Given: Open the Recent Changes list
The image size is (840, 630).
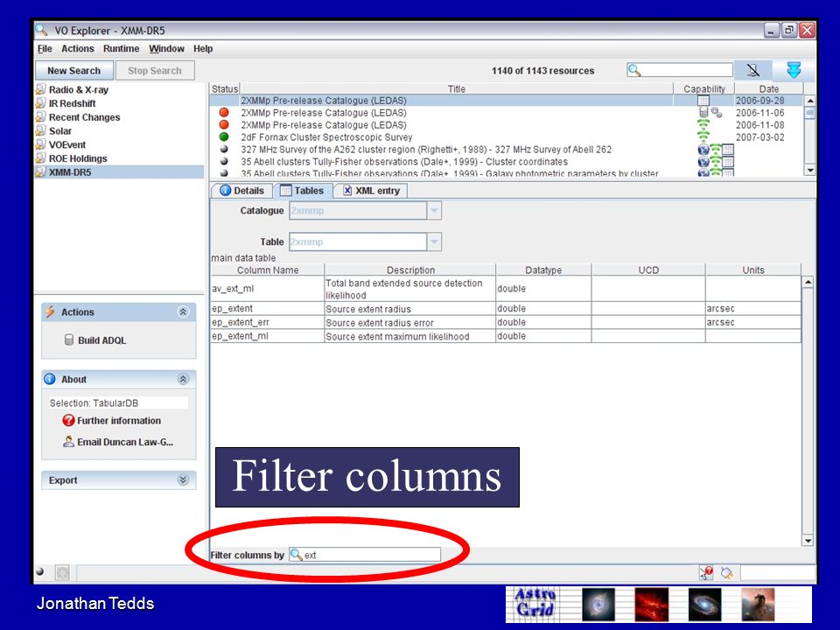Looking at the screenshot, I should [84, 117].
